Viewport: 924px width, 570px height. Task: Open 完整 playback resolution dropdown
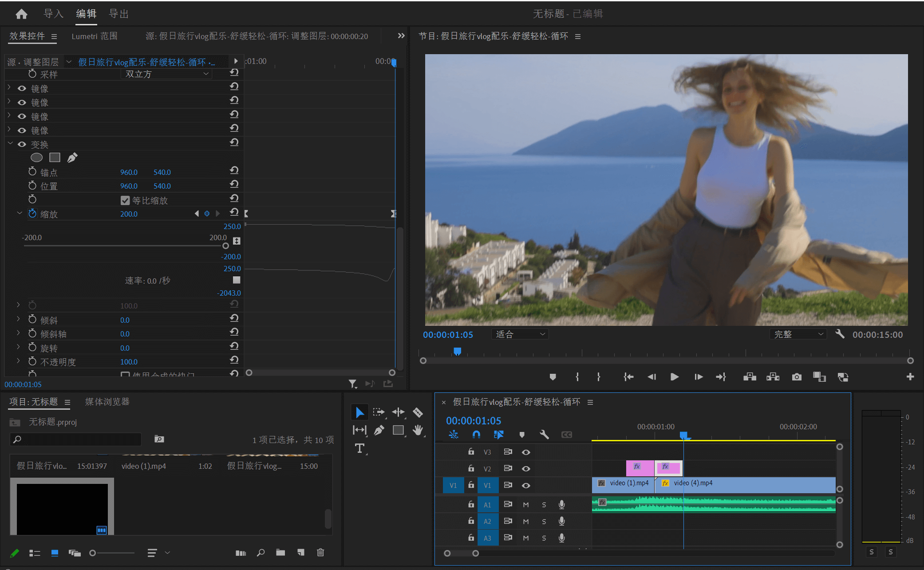click(x=798, y=334)
